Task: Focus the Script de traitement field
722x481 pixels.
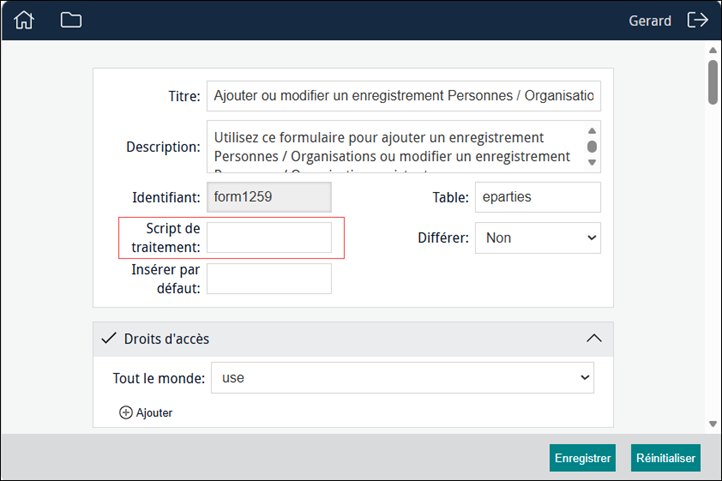Action: 269,238
